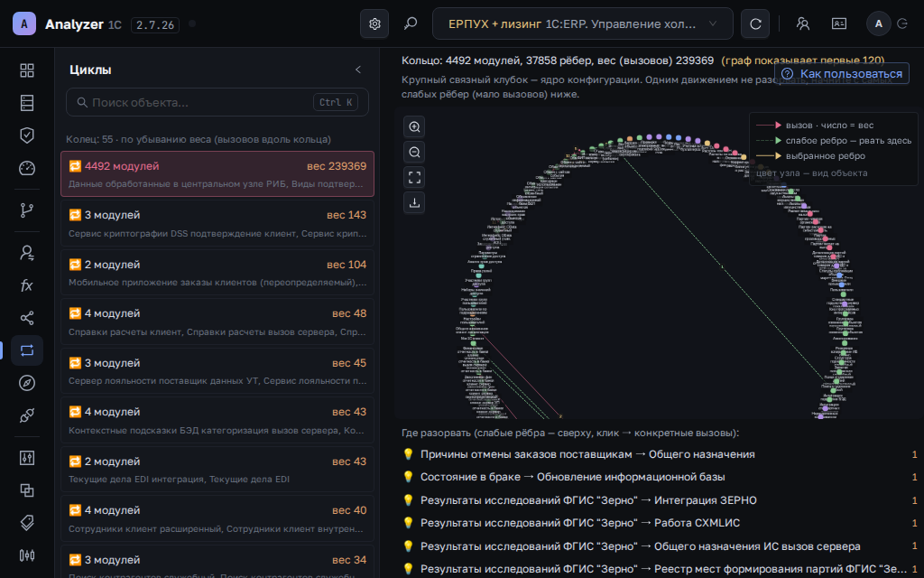This screenshot has width=924, height=578.
Task: Open the git branch icon in sidebar
Action: (x=27, y=210)
